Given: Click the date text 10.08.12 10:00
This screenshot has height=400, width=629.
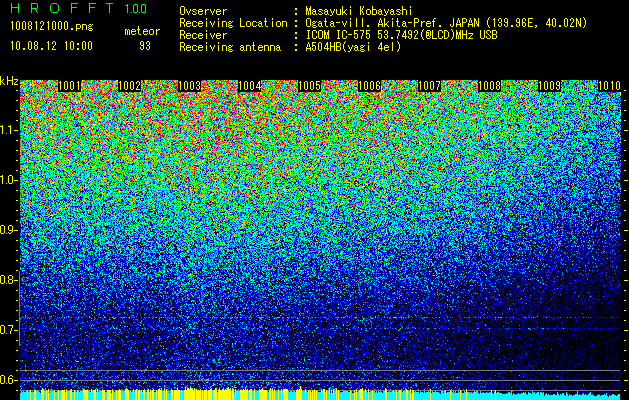Looking at the screenshot, I should pyautogui.click(x=51, y=46).
